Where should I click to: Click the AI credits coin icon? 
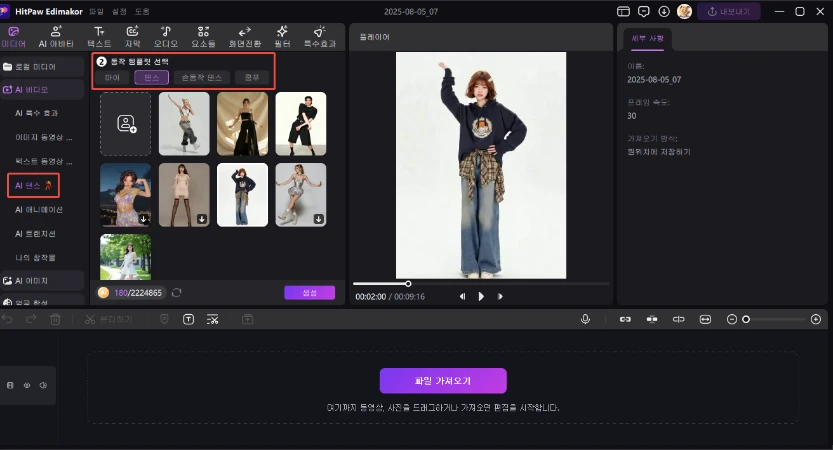click(x=104, y=293)
